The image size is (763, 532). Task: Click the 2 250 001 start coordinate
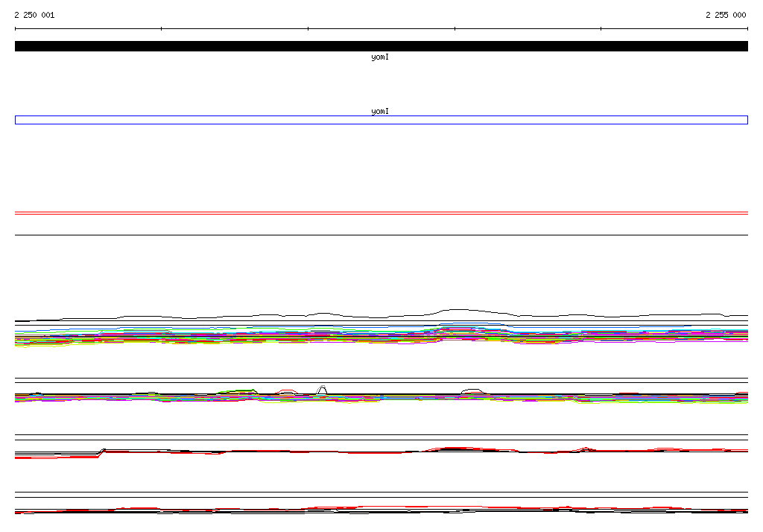point(34,15)
